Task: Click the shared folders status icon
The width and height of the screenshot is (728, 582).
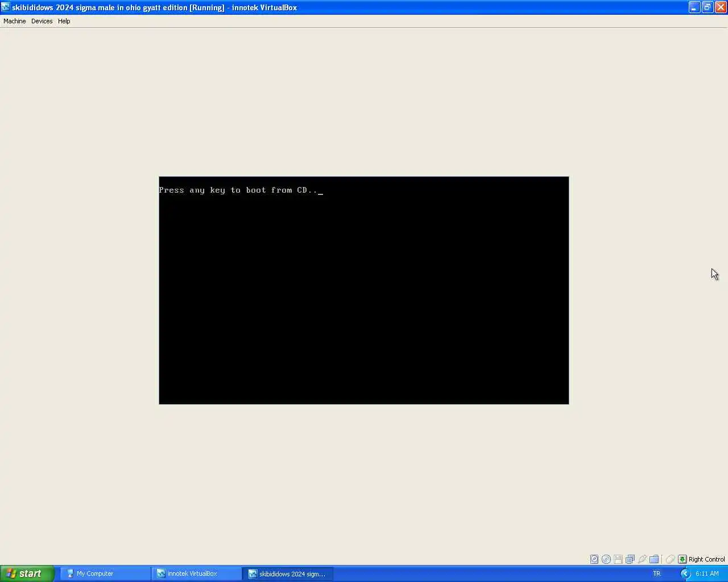Action: pos(654,559)
